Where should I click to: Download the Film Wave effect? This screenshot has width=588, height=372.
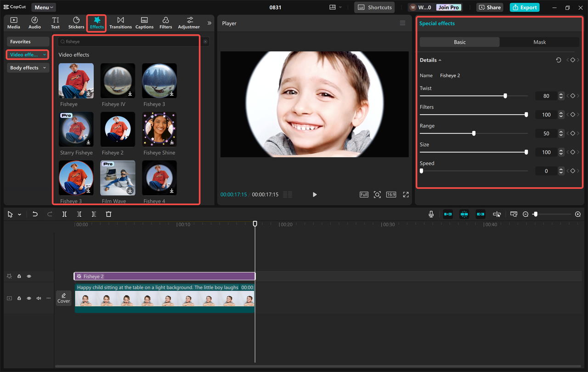(130, 191)
